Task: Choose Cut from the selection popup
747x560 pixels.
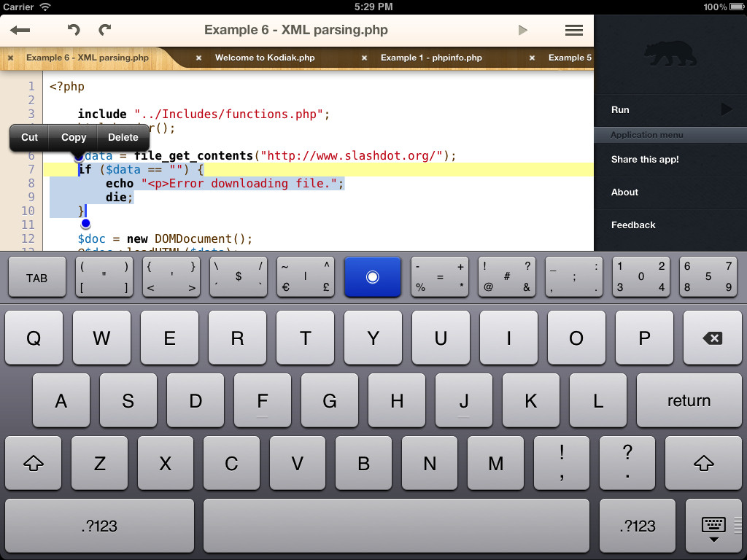Action: click(29, 137)
